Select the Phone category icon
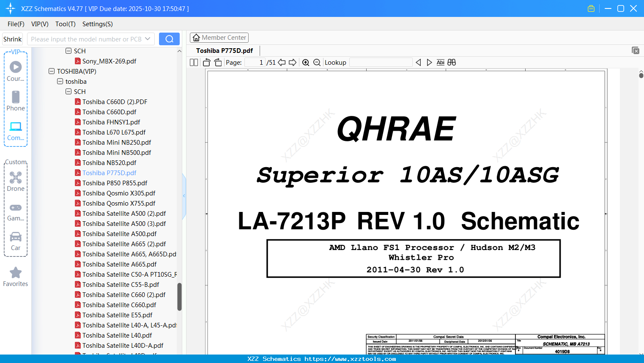 [x=16, y=101]
